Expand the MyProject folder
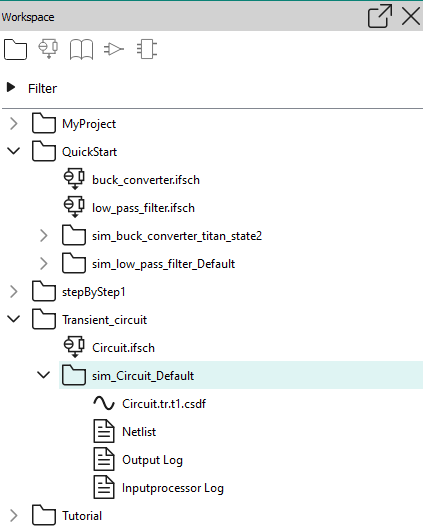The image size is (423, 529). click(14, 124)
